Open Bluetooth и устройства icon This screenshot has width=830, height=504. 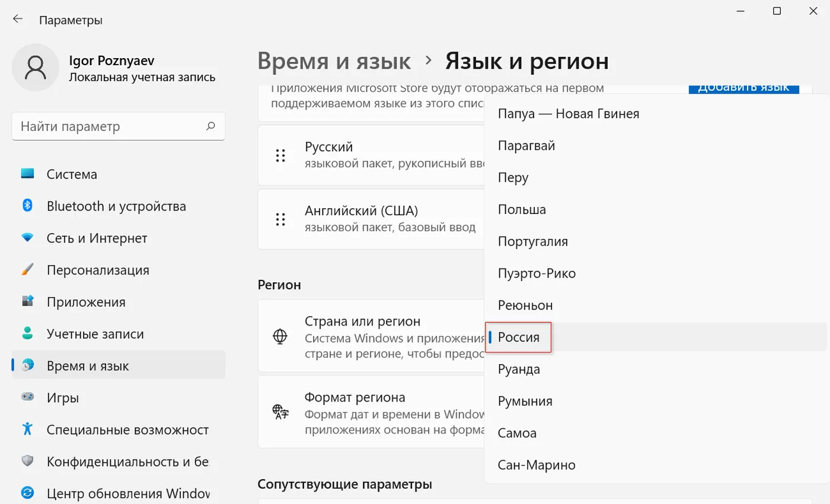point(27,206)
